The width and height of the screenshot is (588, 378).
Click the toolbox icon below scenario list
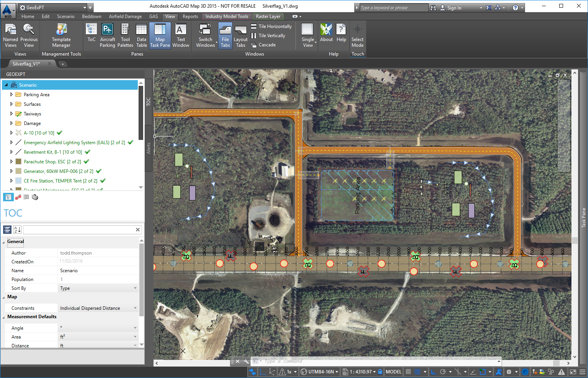click(35, 197)
